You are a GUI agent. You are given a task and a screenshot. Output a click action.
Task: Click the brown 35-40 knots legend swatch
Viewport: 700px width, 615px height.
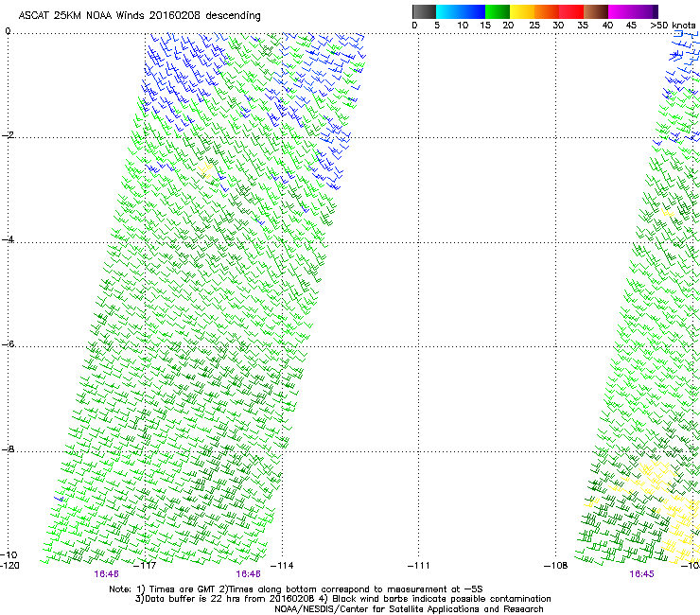(x=596, y=11)
